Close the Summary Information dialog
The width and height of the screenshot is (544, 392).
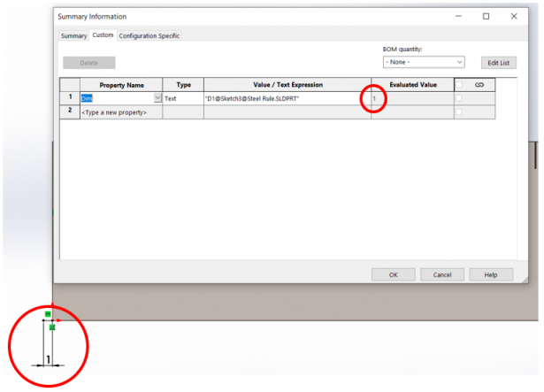coord(514,16)
